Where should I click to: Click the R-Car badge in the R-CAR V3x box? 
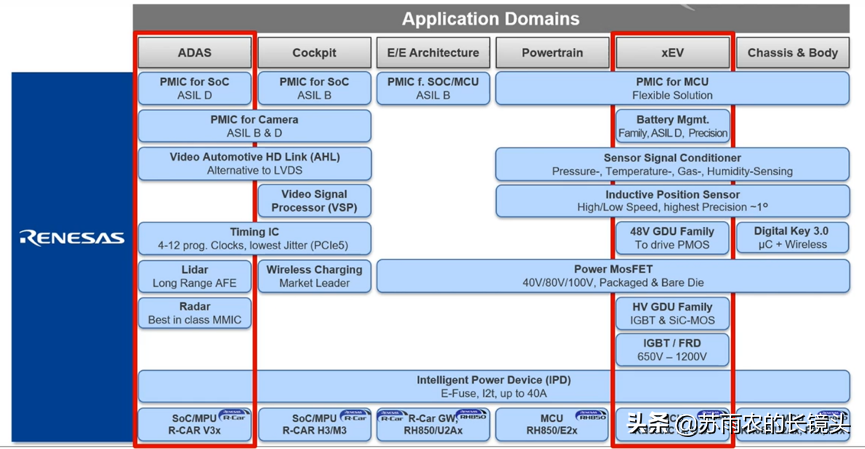234,415
